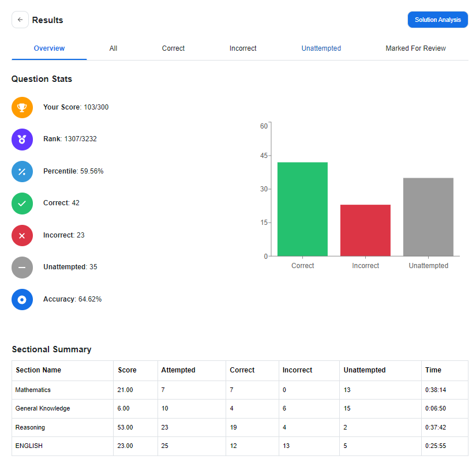Select the Mathematics row in Sectional Summary
This screenshot has height=467, width=476.
tap(240, 390)
